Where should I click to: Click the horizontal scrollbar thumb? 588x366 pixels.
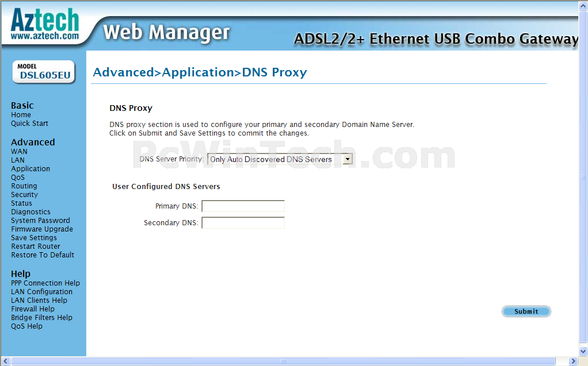pyautogui.click(x=282, y=361)
